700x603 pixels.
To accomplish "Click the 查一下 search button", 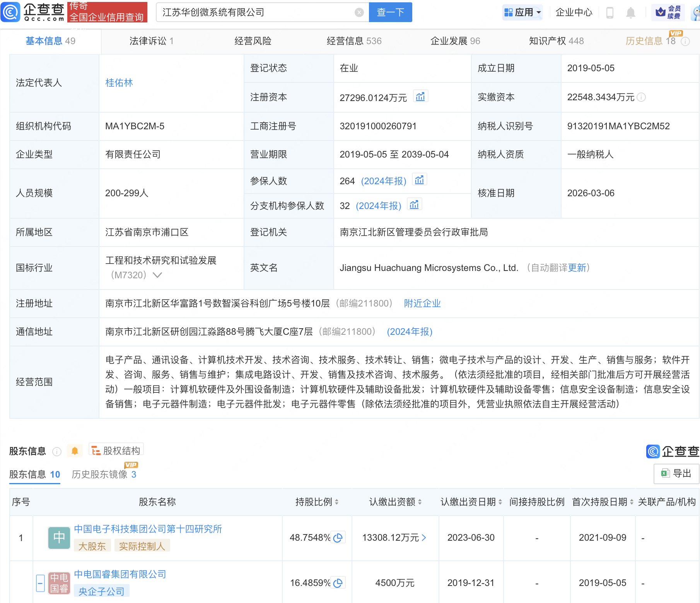I will point(390,12).
